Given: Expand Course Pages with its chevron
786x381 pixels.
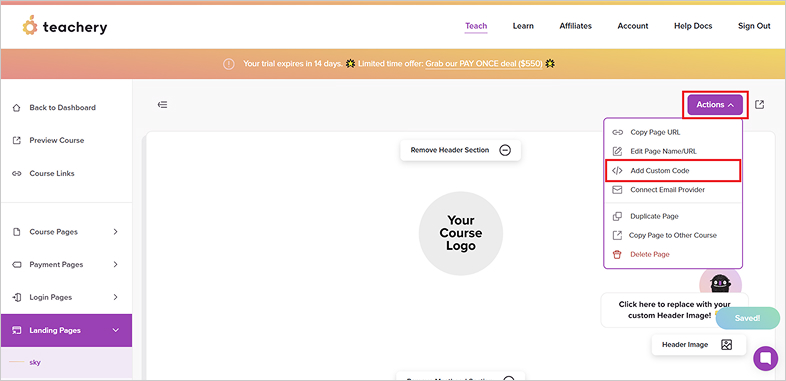Looking at the screenshot, I should (115, 232).
